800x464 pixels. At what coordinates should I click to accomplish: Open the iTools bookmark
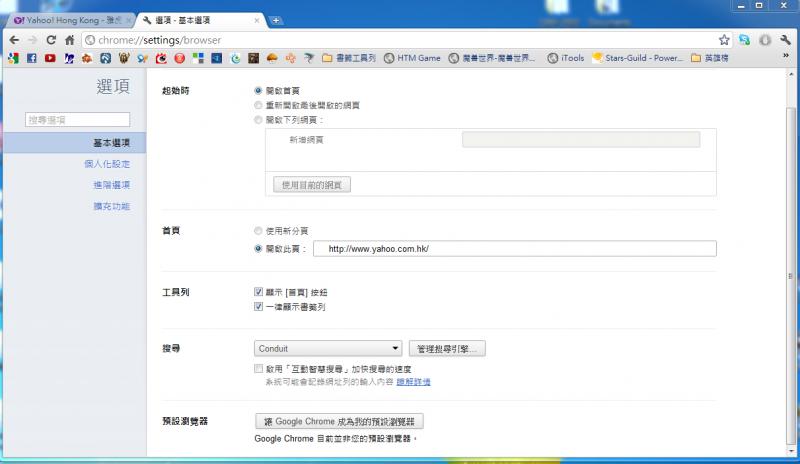(x=566, y=58)
